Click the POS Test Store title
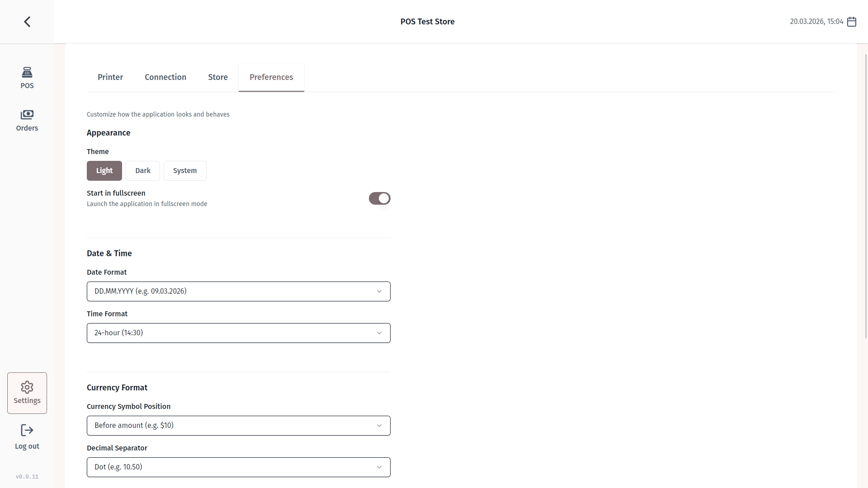This screenshot has height=488, width=868. [x=428, y=22]
